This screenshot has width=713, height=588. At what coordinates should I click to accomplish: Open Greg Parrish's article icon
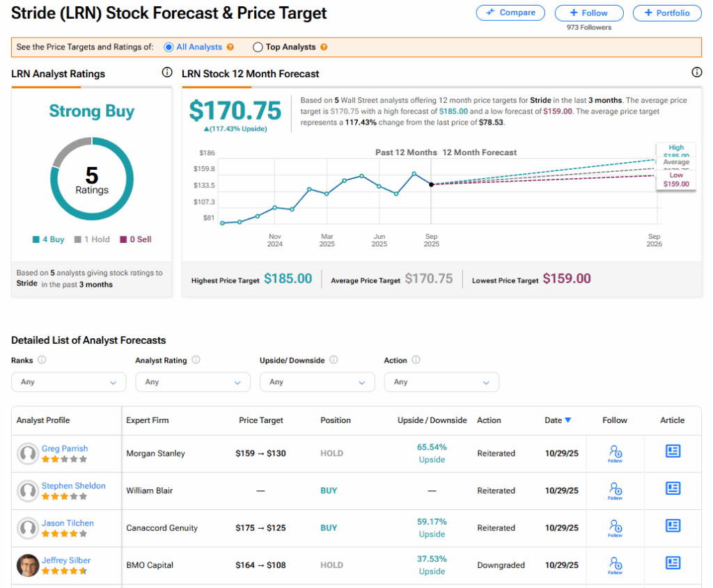tap(673, 451)
